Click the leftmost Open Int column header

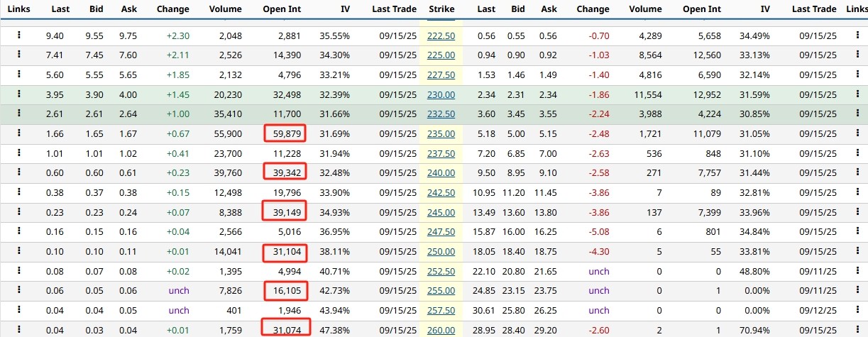(x=285, y=9)
